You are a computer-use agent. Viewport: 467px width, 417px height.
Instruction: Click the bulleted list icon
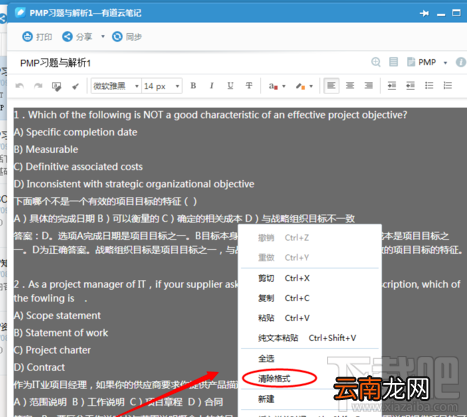pos(429,86)
